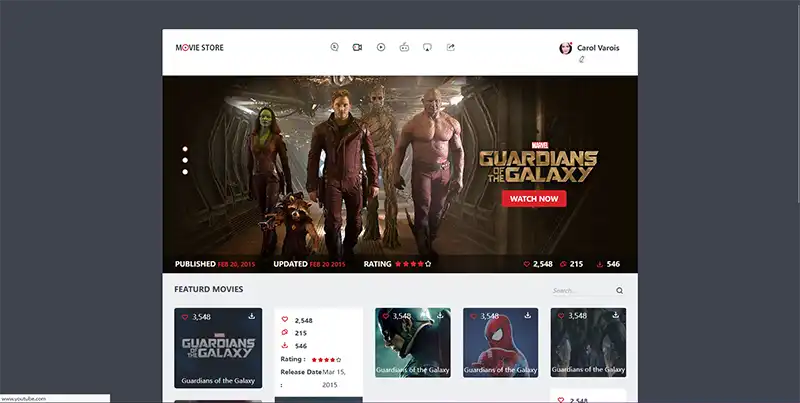Image resolution: width=800 pixels, height=403 pixels.
Task: Focus the Search field in Featured Movies
Action: click(583, 291)
